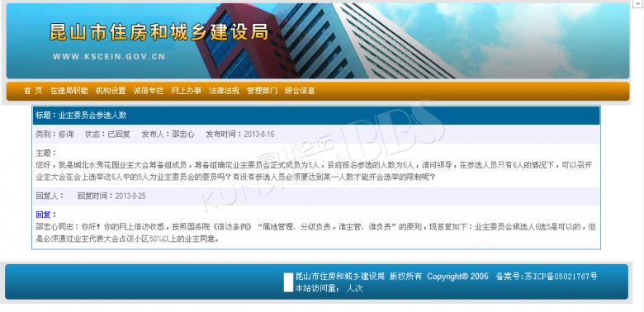
Task: Select 机构设置 in the navigation bar
Action: [111, 91]
